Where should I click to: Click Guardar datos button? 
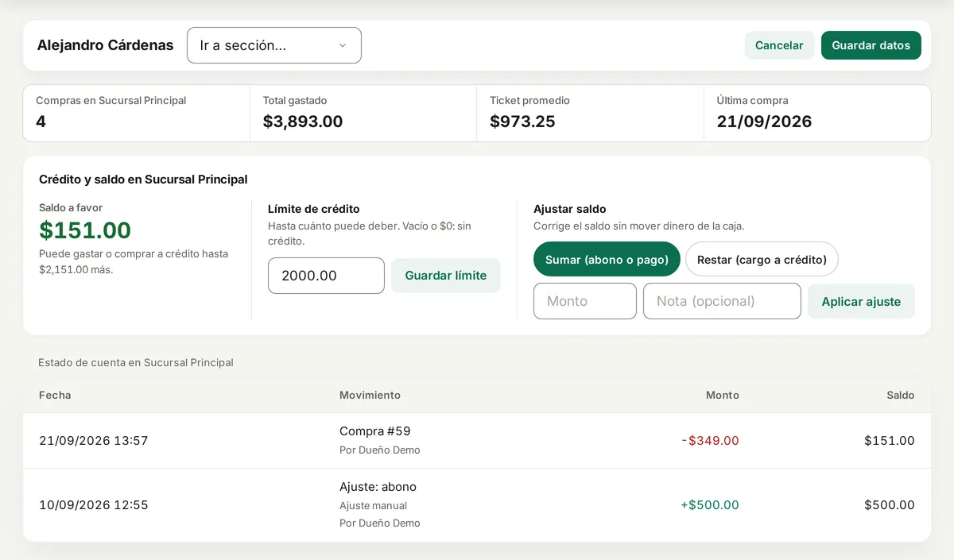pyautogui.click(x=871, y=45)
